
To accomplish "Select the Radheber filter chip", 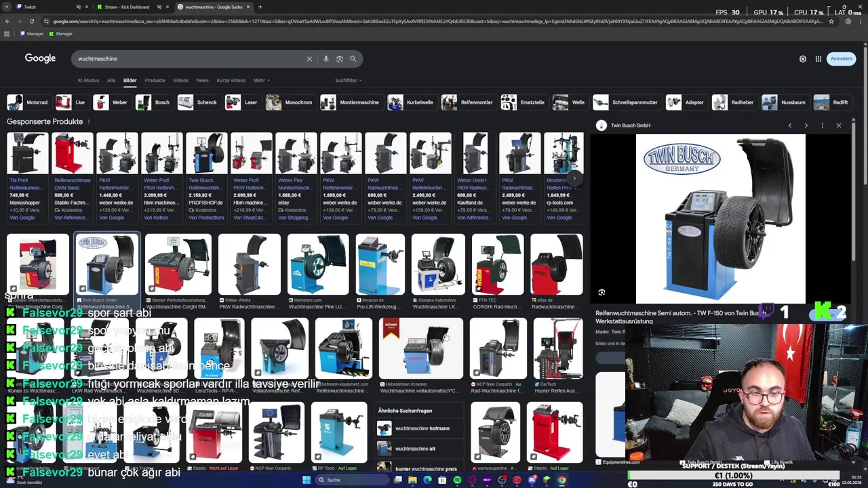I will [x=734, y=102].
